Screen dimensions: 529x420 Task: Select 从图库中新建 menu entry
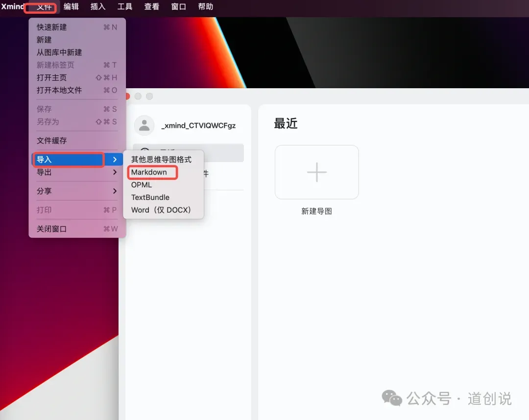point(77,52)
